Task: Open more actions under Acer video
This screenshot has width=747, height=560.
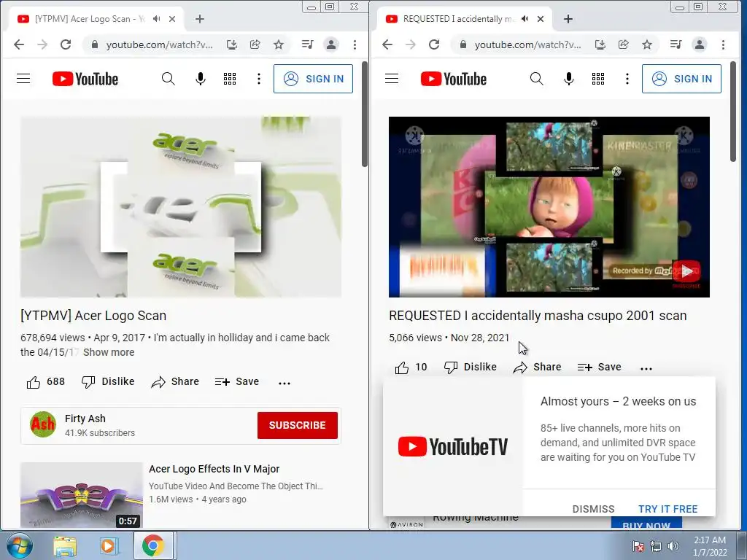Action: 285,383
